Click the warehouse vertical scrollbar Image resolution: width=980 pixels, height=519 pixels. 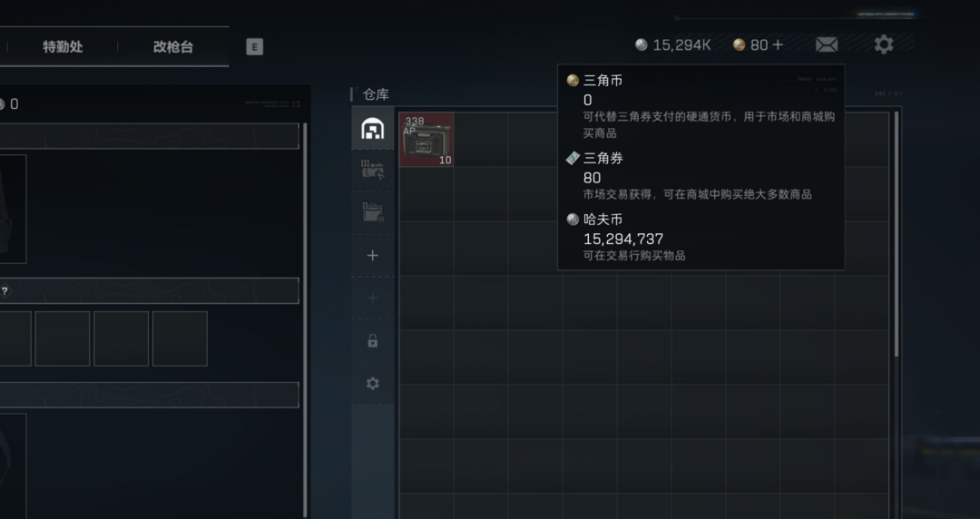897,234
